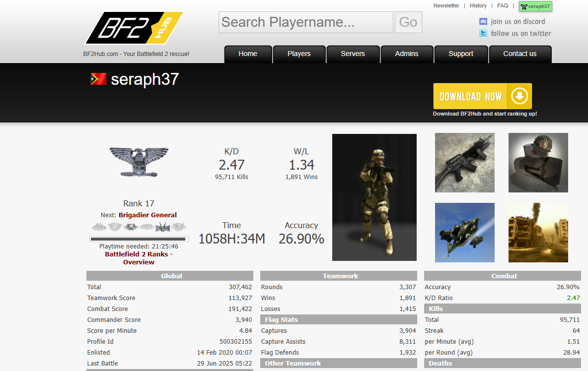Click the download arrow circle icon

[519, 96]
